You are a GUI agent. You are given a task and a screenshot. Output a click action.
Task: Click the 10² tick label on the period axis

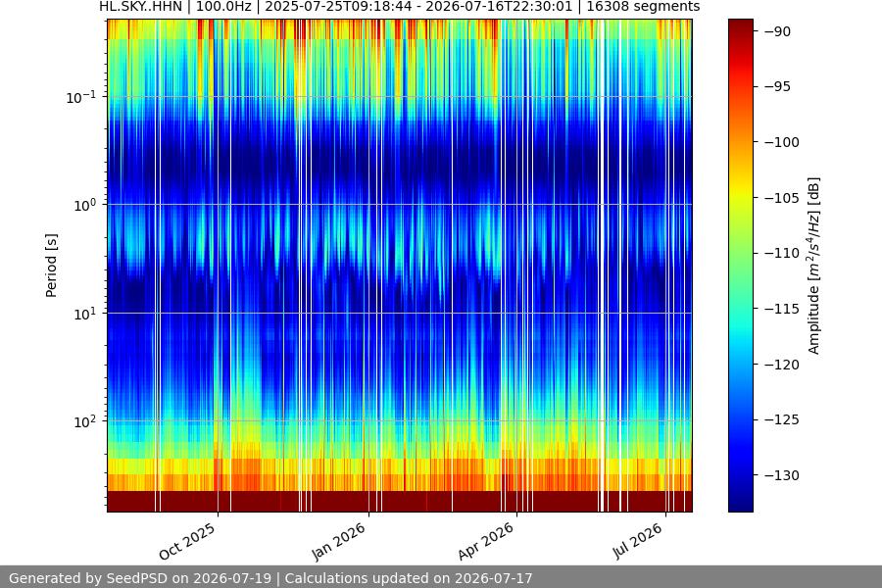(85, 422)
